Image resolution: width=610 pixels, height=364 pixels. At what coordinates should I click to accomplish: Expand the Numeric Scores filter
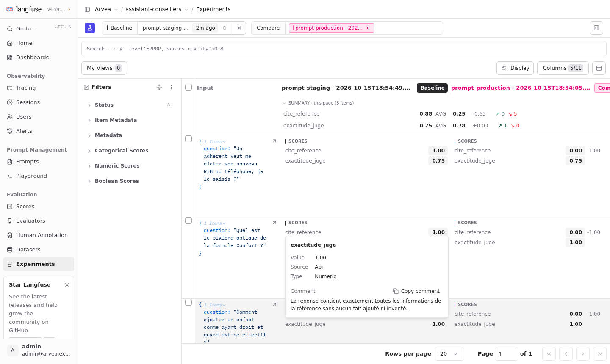click(x=130, y=166)
